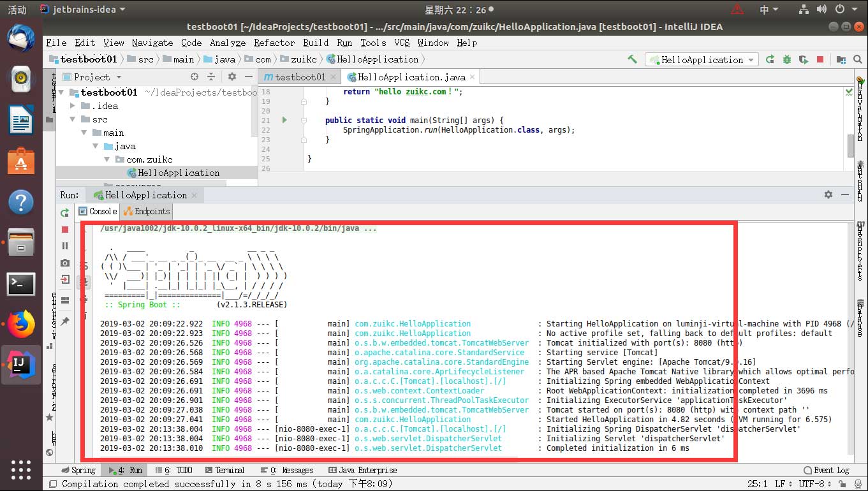Start debugging with the bug icon
868x491 pixels.
click(787, 59)
